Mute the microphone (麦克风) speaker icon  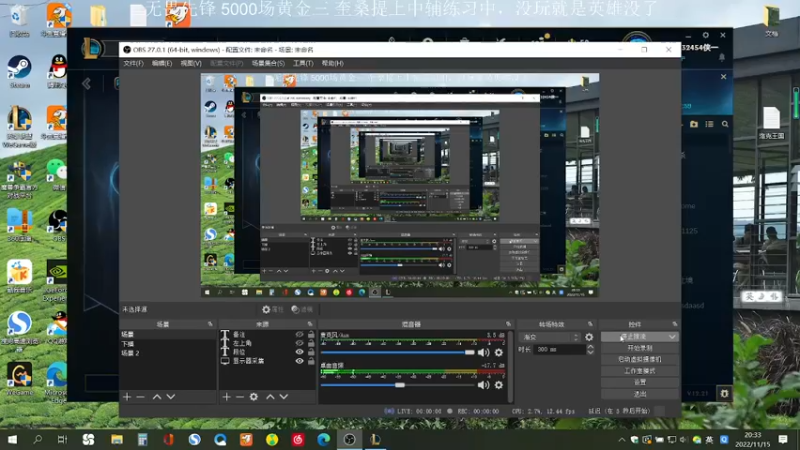tap(483, 352)
